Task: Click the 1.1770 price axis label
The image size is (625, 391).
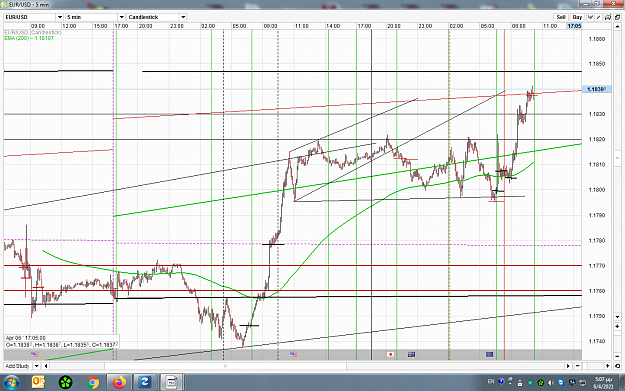Action: point(597,265)
